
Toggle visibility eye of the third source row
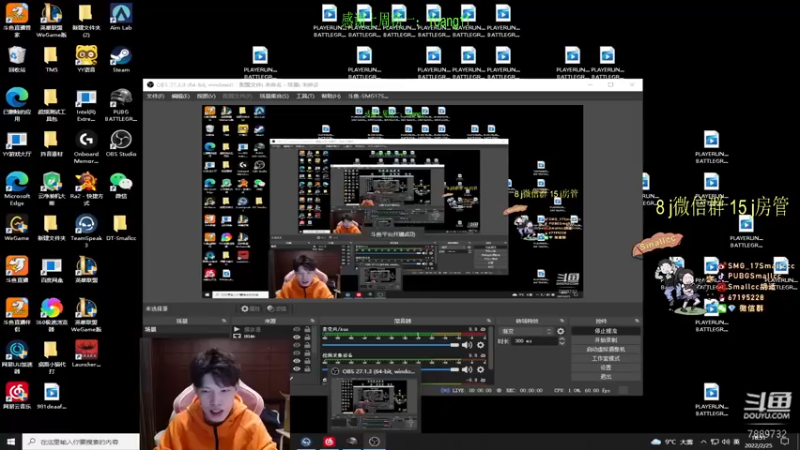(297, 345)
